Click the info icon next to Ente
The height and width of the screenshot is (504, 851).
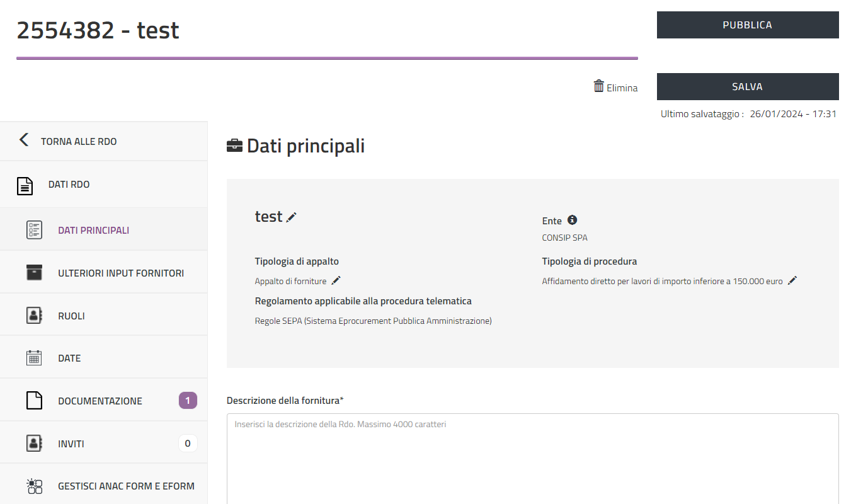(572, 220)
